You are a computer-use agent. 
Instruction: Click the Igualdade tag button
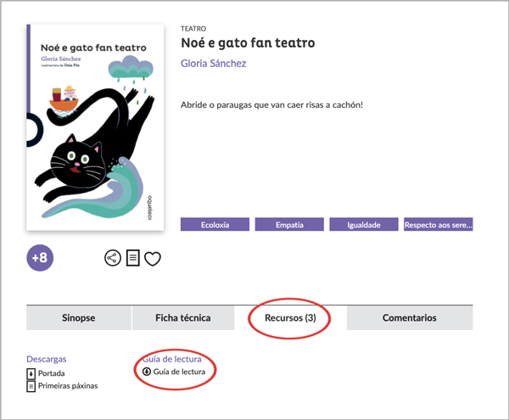pyautogui.click(x=364, y=225)
